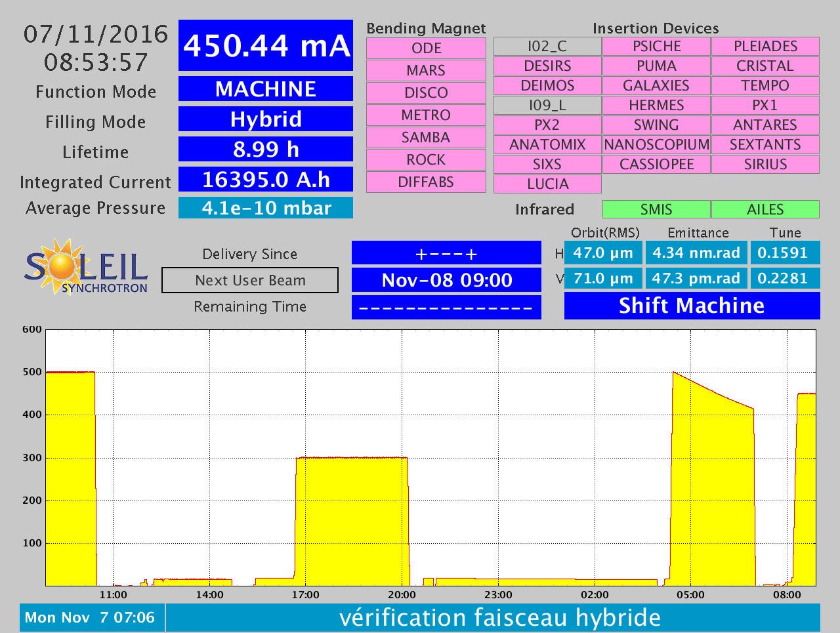This screenshot has height=633, width=840.
Task: Click the green AILES infrared beamline
Action: coord(765,209)
